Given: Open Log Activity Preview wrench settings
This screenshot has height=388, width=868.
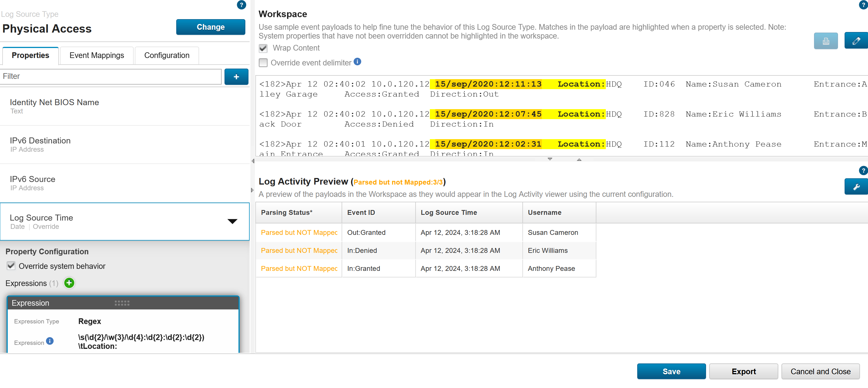Looking at the screenshot, I should click(856, 186).
